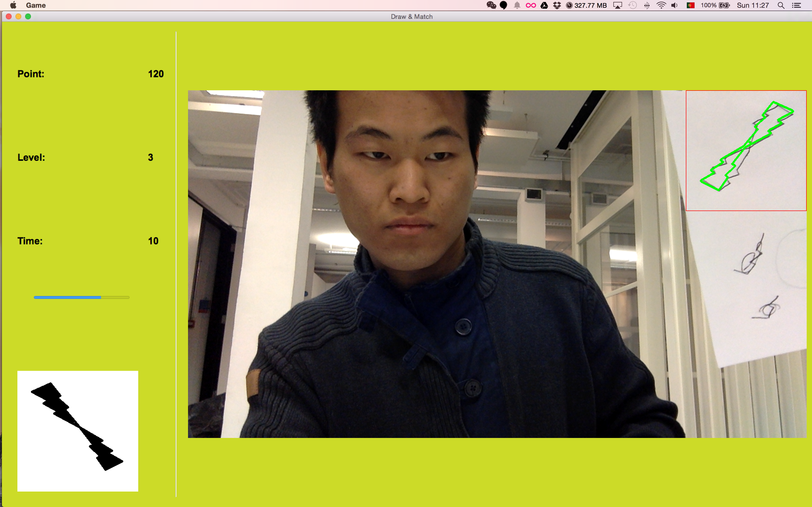Open the WeChat menu bar icon

click(491, 5)
